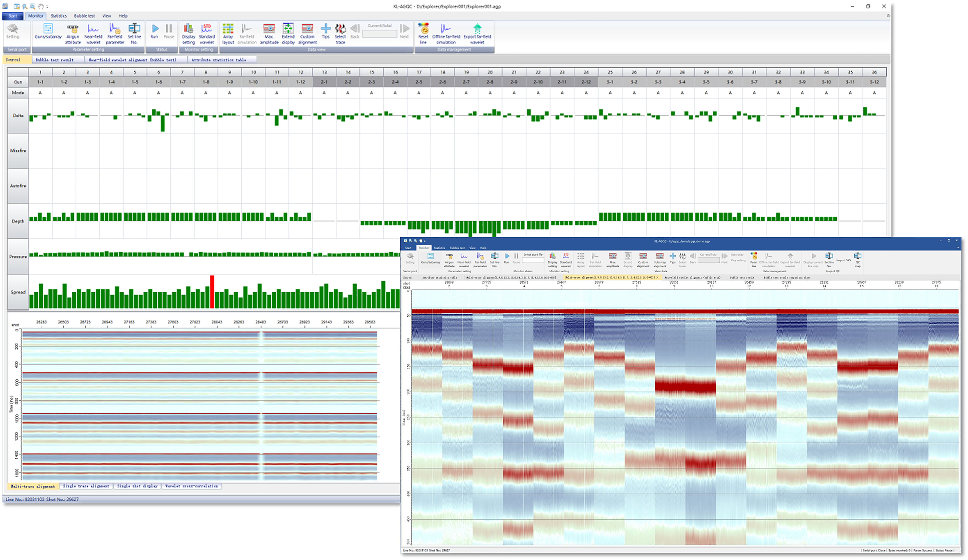Open the Help menu in Explorer001 window
Screen dimensions: 968x560
[123, 16]
